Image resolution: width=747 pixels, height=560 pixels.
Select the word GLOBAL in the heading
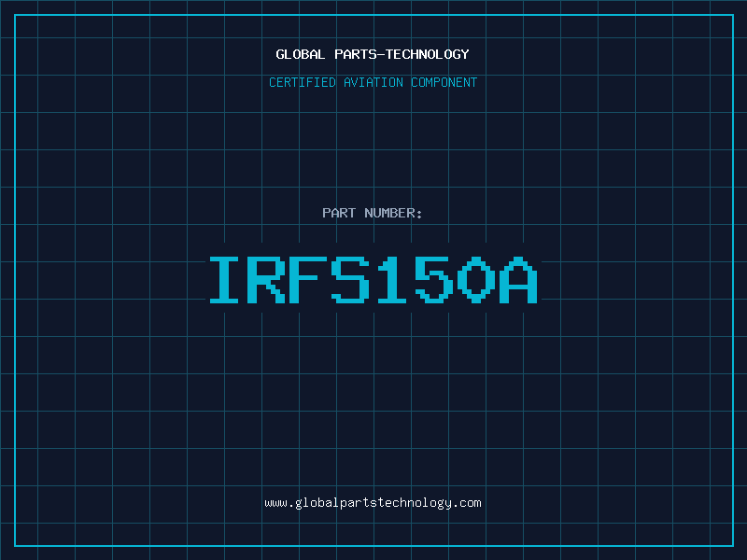click(301, 54)
